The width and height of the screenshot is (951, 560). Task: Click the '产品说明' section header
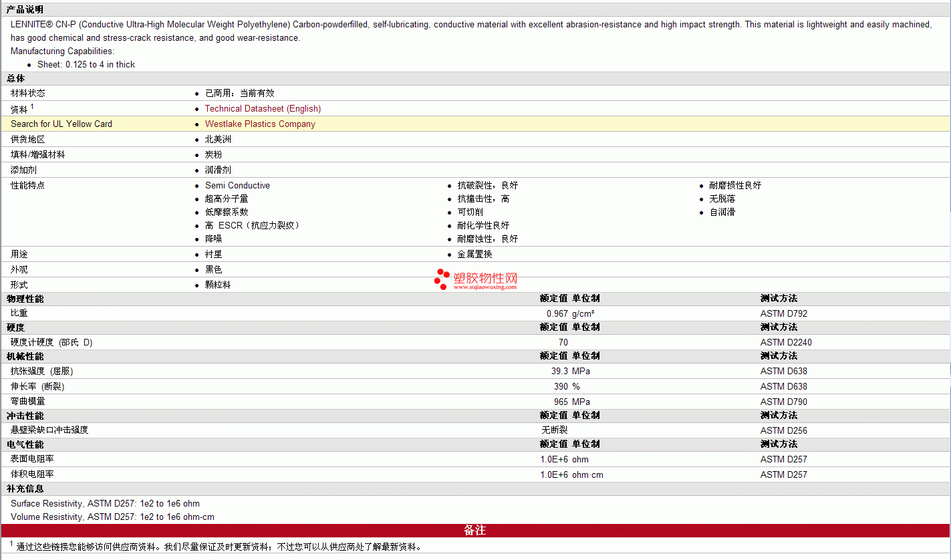coord(25,9)
